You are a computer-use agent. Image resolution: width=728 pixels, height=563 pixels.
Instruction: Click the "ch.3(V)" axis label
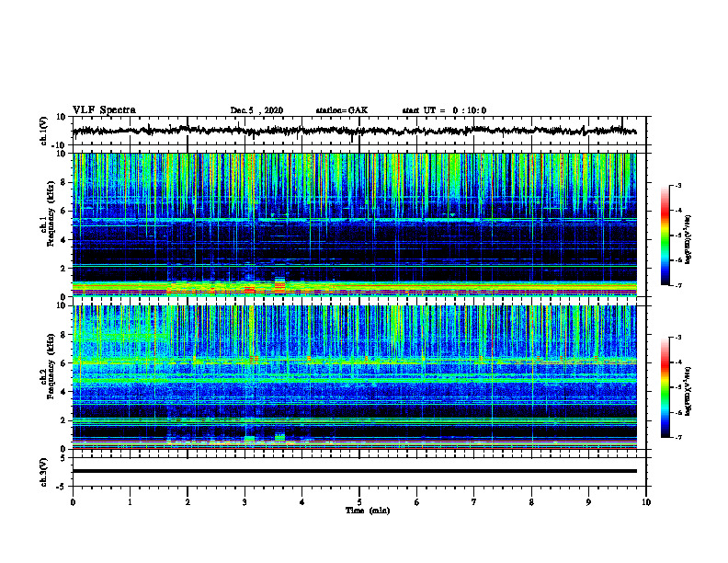pos(44,472)
